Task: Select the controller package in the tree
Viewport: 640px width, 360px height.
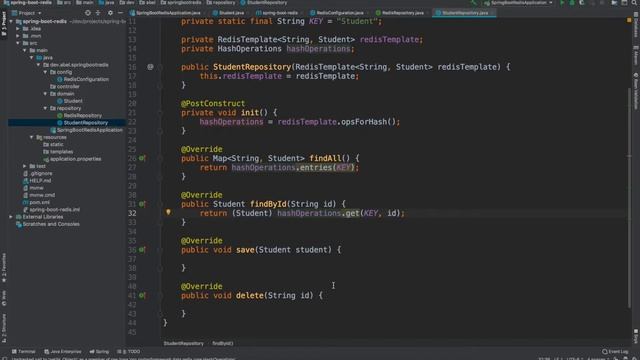Action: click(x=65, y=87)
